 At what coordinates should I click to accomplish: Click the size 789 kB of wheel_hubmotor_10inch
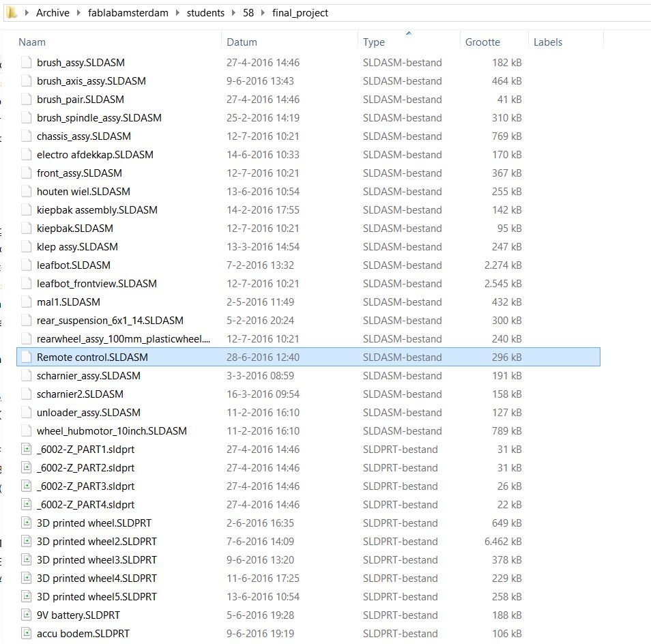[506, 431]
